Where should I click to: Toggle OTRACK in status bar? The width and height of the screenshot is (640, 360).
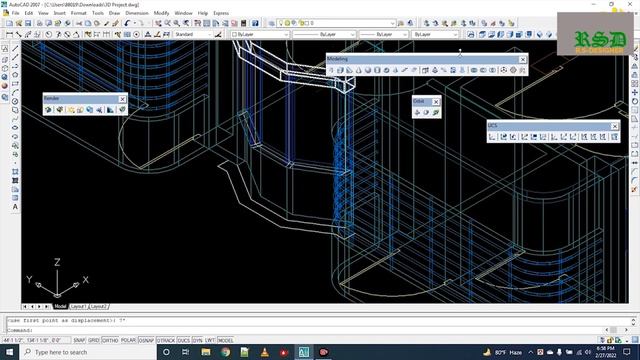tap(166, 340)
